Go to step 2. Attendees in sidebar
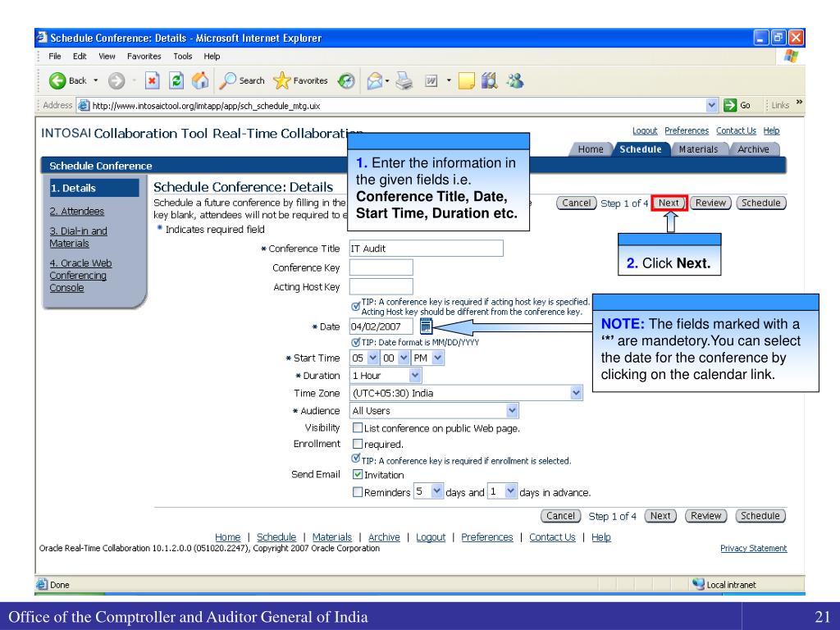The width and height of the screenshot is (840, 630). pyautogui.click(x=76, y=211)
